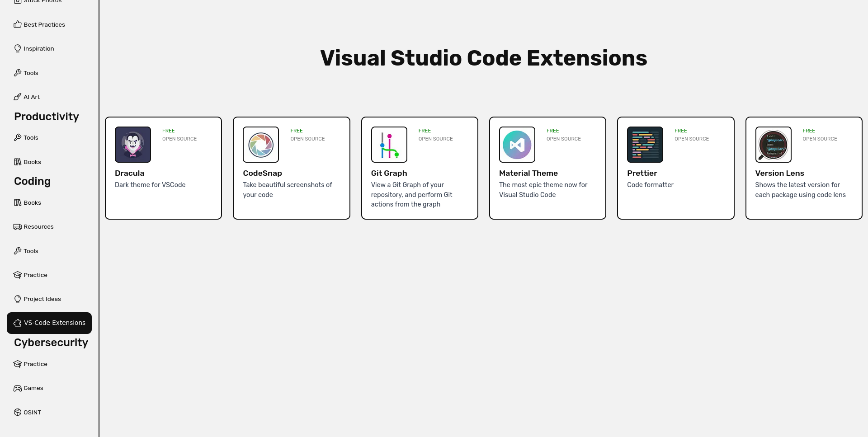The image size is (868, 437).
Task: Click the Prettier code lines icon
Action: click(645, 145)
